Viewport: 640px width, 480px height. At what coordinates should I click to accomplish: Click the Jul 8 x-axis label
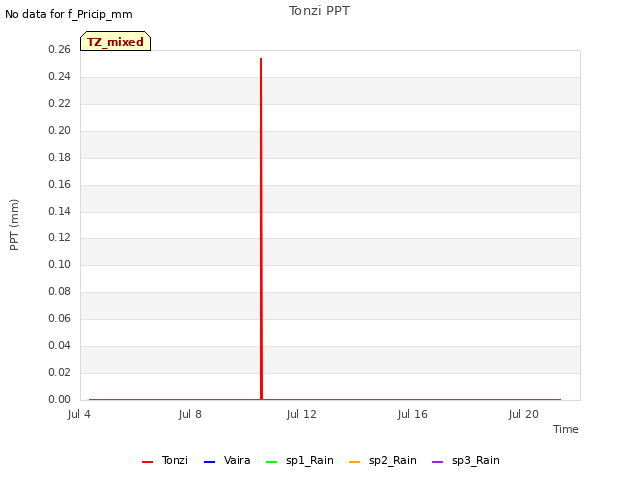click(190, 414)
